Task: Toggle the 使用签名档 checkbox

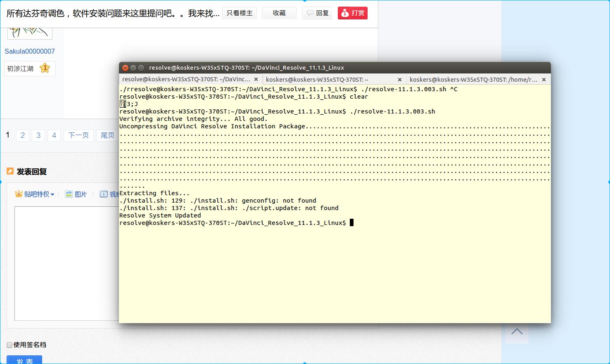Action: point(9,345)
